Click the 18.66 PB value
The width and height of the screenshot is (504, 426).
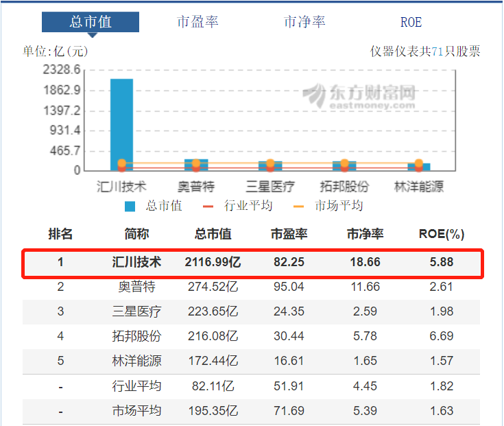pyautogui.click(x=365, y=262)
